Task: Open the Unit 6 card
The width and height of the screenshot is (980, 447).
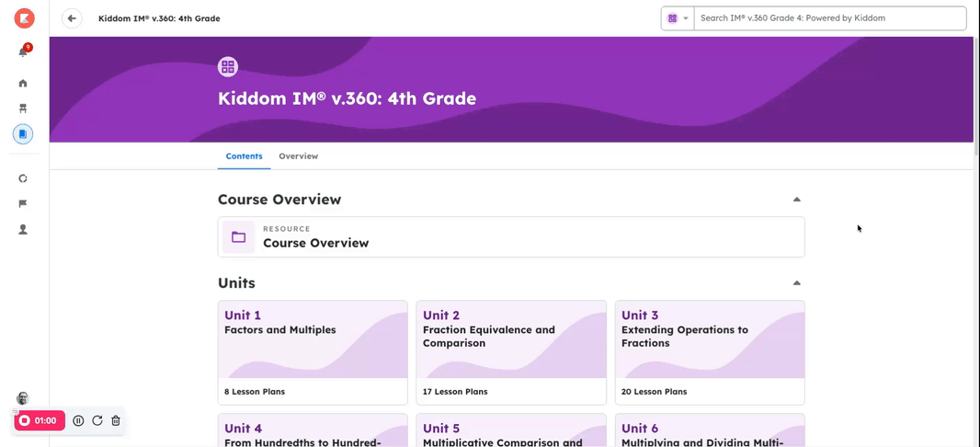Action: (x=710, y=430)
